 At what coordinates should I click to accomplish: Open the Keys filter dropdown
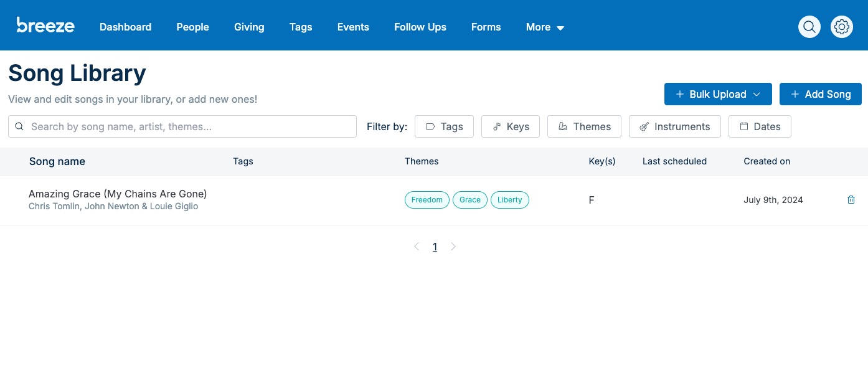(511, 126)
